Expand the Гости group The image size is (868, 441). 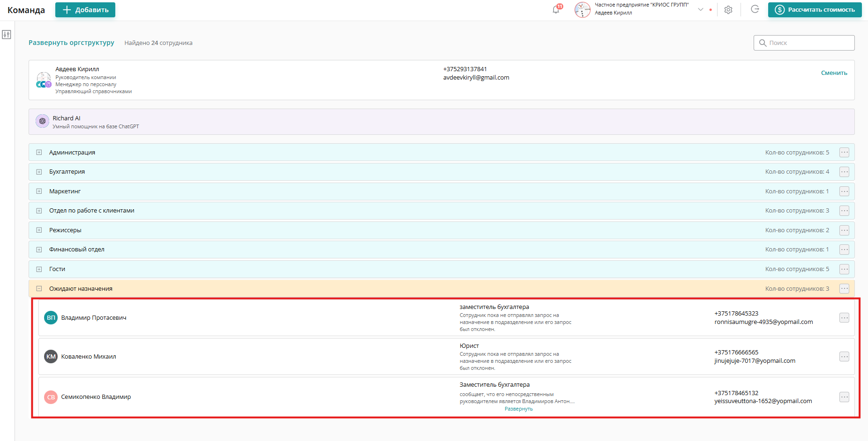point(39,269)
